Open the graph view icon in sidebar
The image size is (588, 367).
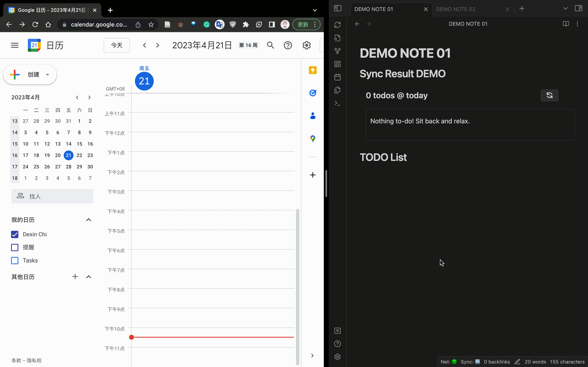[337, 51]
